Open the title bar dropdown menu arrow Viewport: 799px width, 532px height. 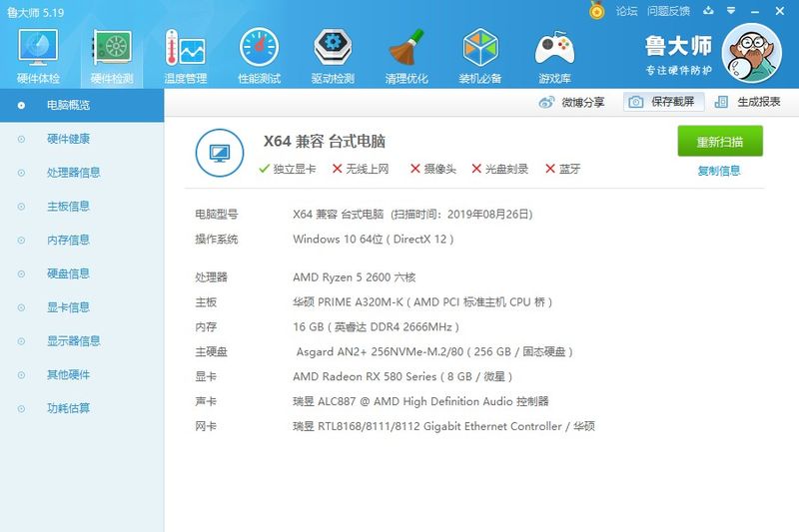[x=731, y=10]
